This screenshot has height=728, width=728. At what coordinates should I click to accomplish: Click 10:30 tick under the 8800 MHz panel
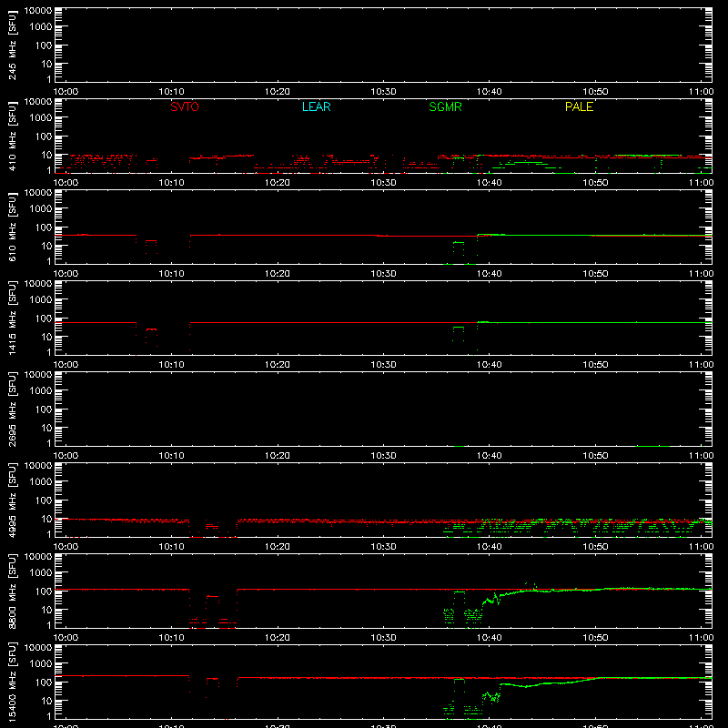coord(383,638)
